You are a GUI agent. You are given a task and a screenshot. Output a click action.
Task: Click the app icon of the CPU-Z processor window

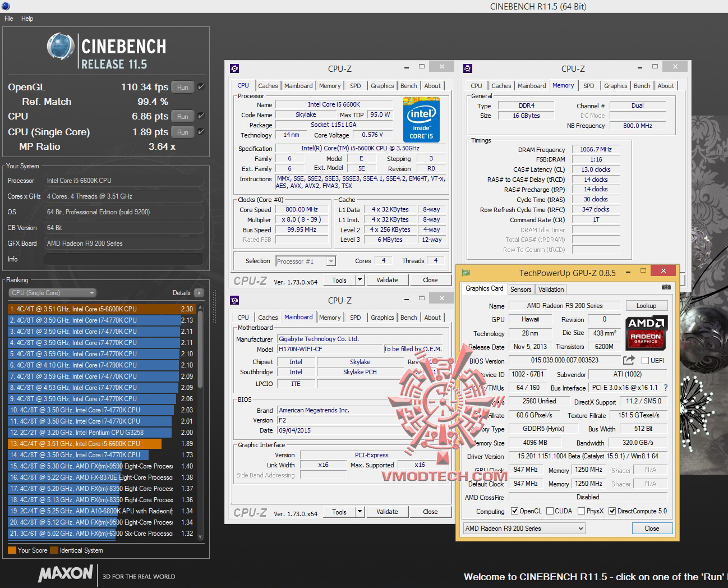click(234, 68)
